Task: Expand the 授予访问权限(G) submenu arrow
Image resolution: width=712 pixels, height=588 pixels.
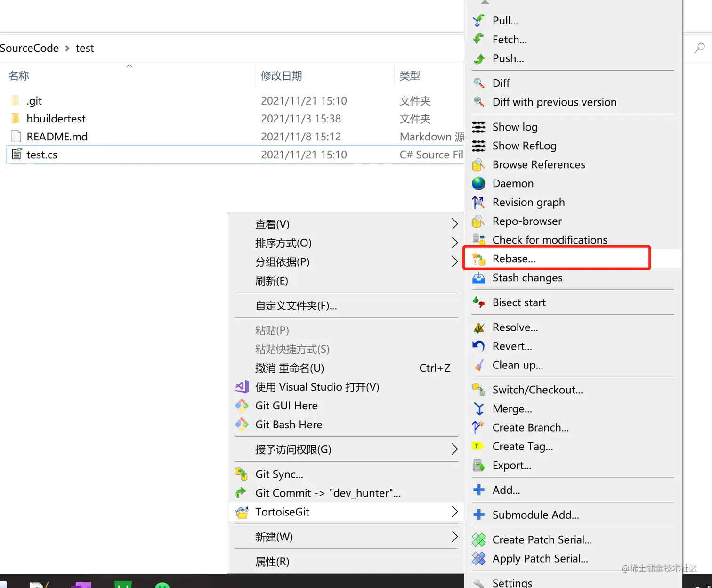Action: 454,449
